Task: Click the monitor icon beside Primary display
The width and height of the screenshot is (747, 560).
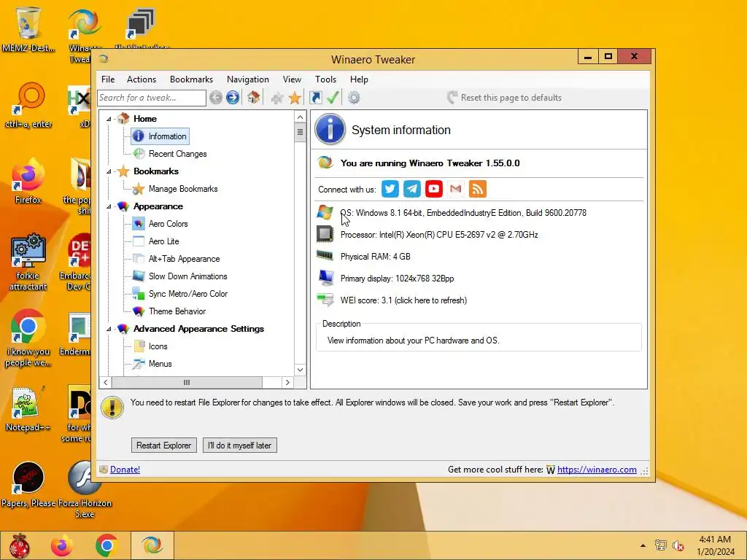Action: pyautogui.click(x=326, y=278)
